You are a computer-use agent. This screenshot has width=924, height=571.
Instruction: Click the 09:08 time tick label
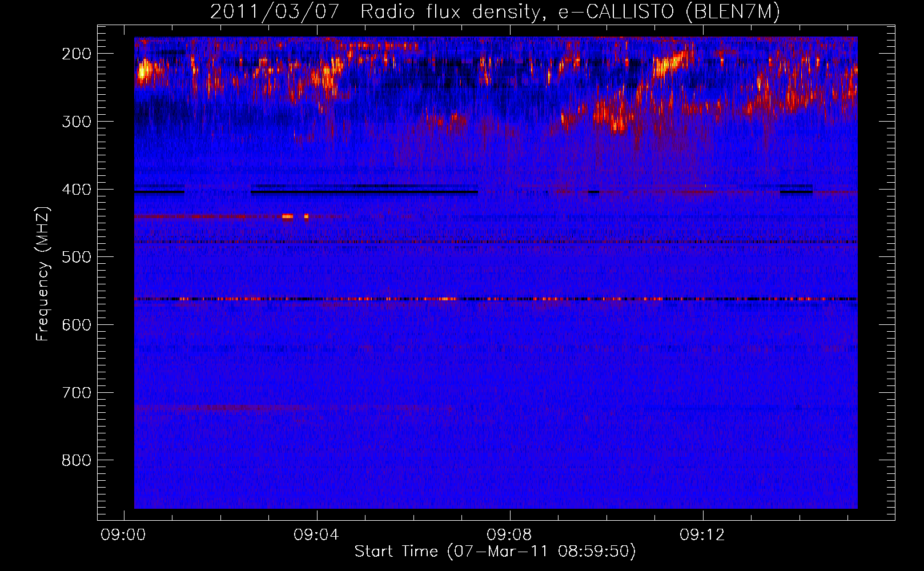[x=509, y=535]
